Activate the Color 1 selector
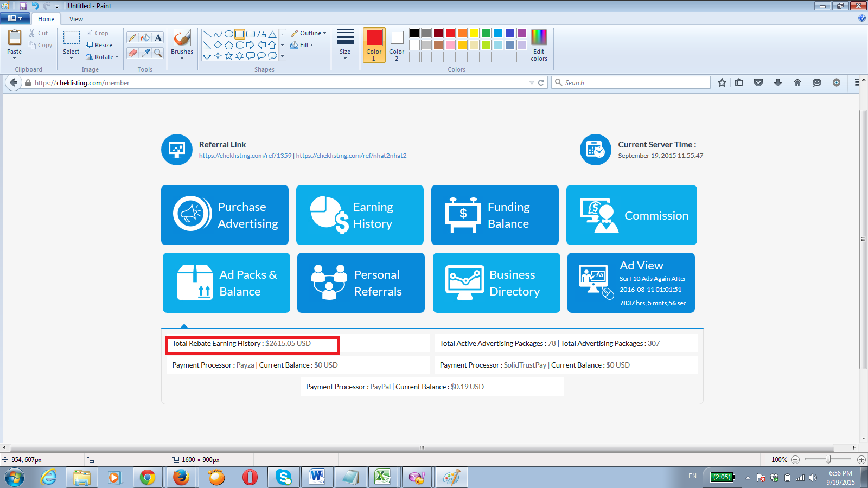The height and width of the screenshot is (488, 868). [374, 45]
